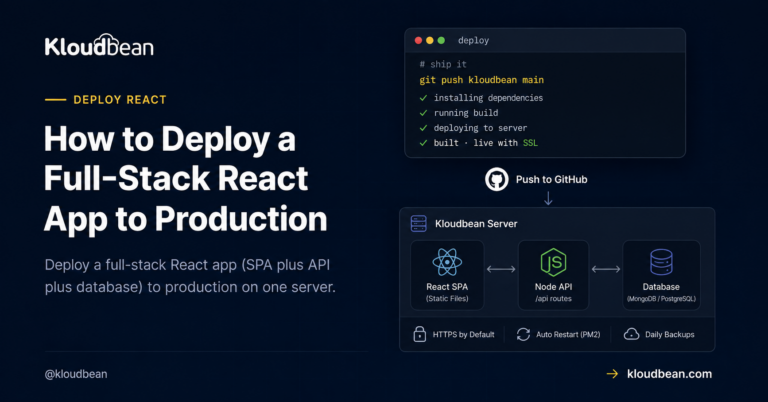Click the deploy terminal title

[x=473, y=41]
